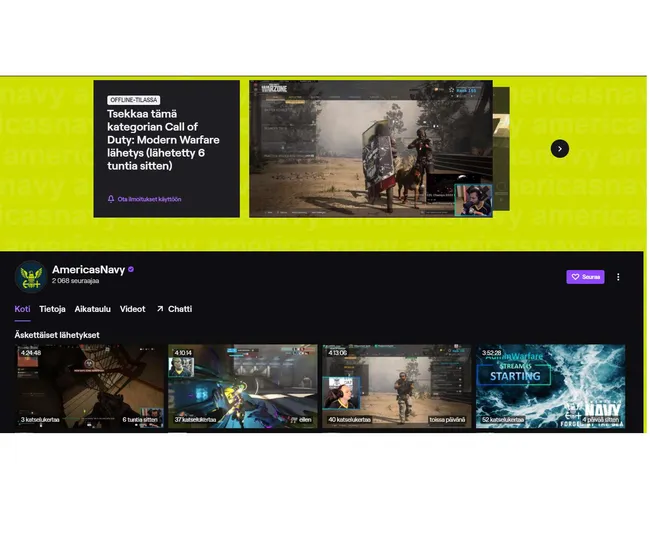
Task: Follow the channel with Seuraa button
Action: [x=585, y=277]
